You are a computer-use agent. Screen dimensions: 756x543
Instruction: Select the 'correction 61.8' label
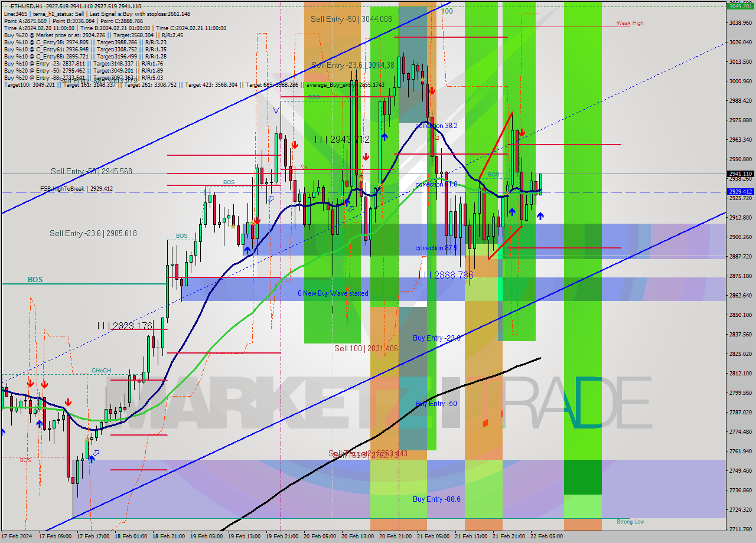point(436,185)
